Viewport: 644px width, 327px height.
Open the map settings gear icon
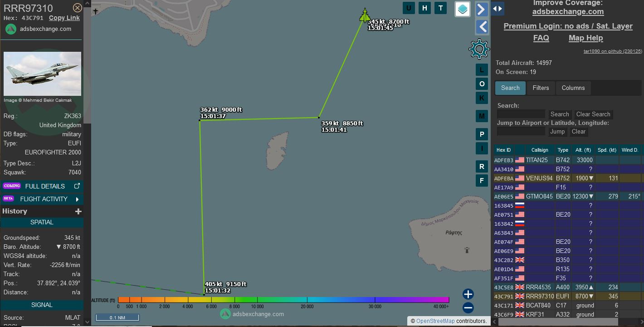point(479,49)
